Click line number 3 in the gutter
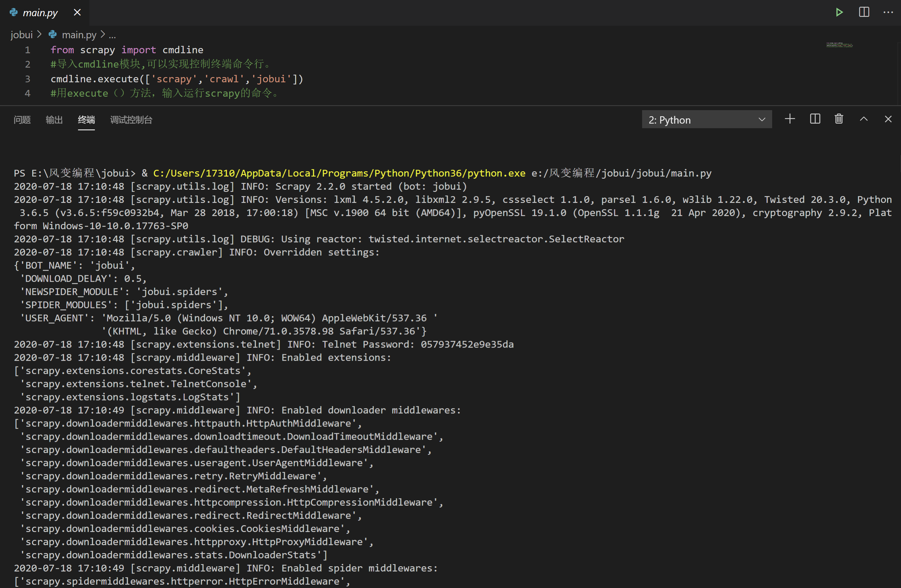The height and width of the screenshot is (588, 901). tap(28, 79)
